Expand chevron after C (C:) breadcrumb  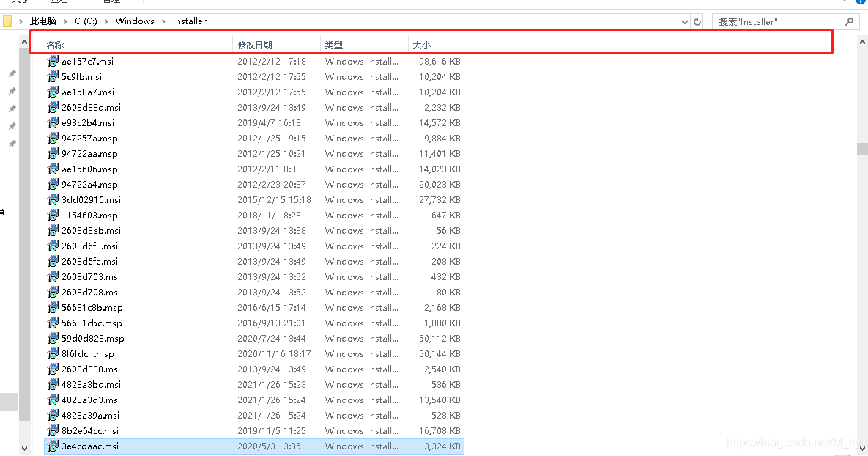click(106, 21)
